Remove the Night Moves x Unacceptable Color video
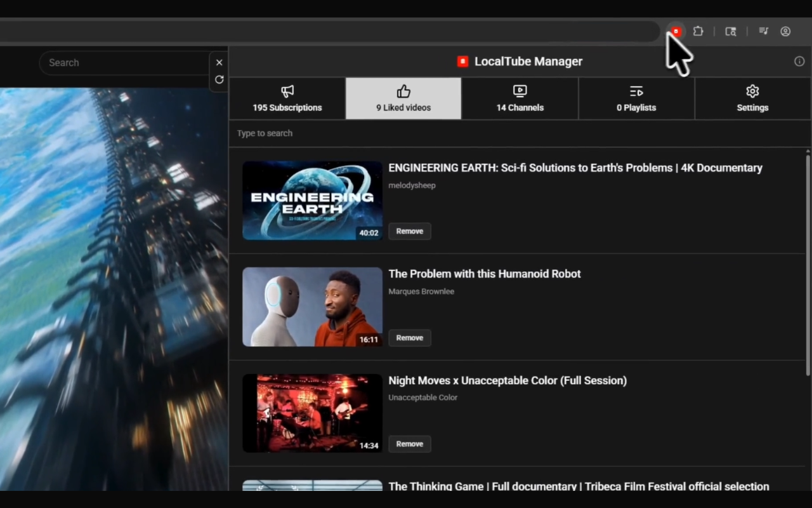Viewport: 812px width, 508px height. pos(410,444)
